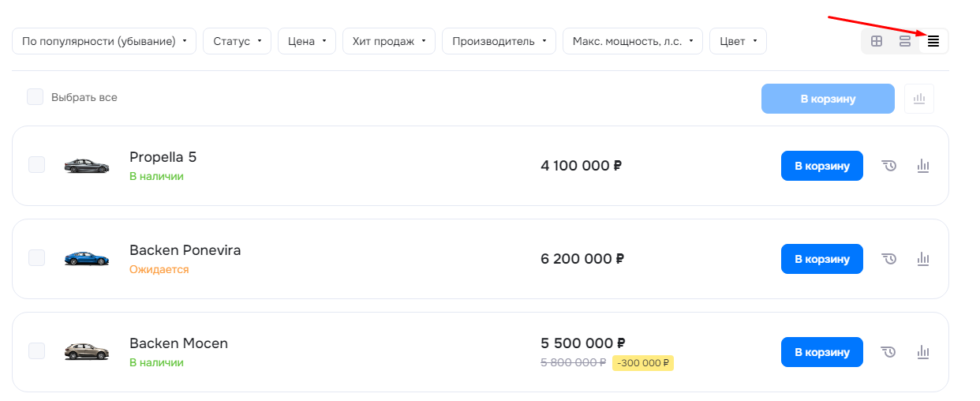
Task: Click the yellow '-300 000 ₽' discount badge
Action: pos(643,363)
